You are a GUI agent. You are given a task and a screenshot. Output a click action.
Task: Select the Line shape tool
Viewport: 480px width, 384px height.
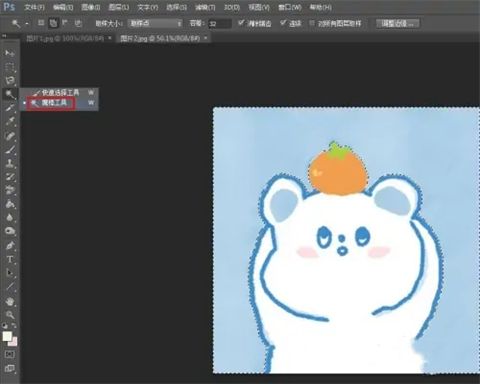pyautogui.click(x=10, y=287)
